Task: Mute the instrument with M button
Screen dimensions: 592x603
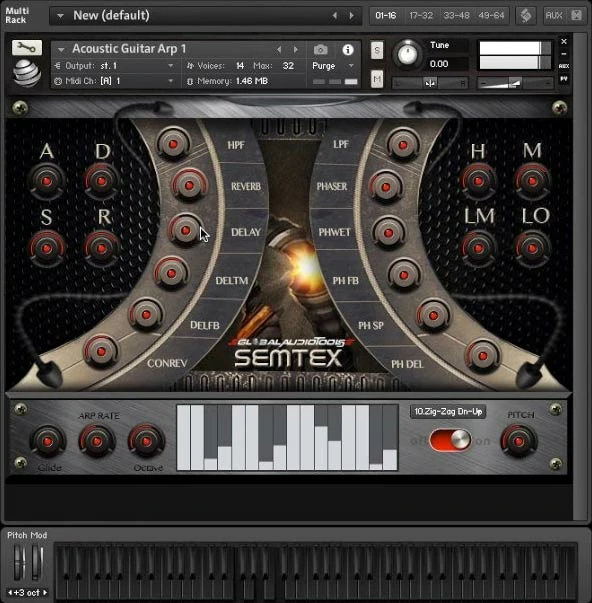Action: click(377, 79)
